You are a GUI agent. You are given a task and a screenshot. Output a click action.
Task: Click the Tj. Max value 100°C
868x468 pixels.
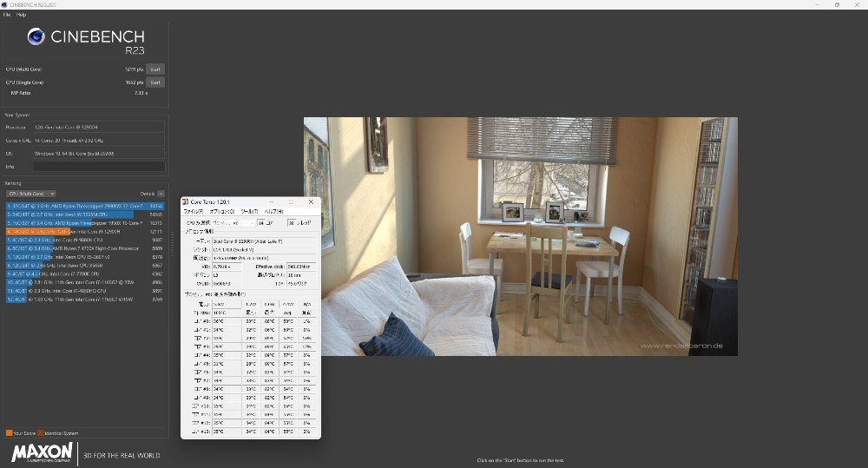point(227,313)
